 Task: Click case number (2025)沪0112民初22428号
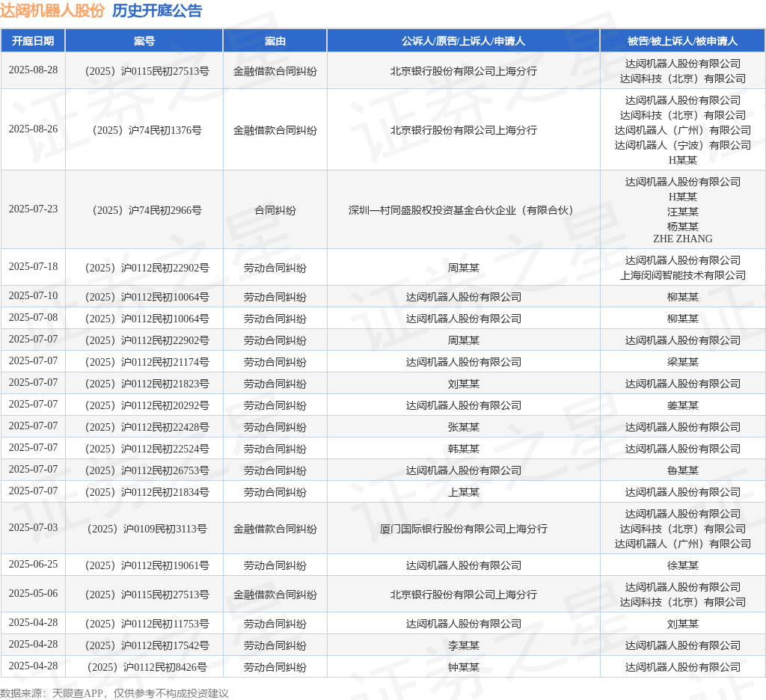click(147, 428)
